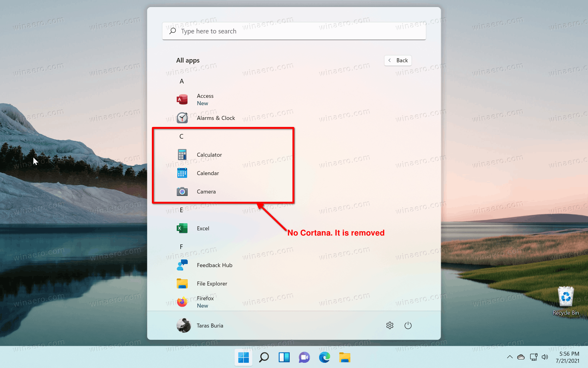Image resolution: width=588 pixels, height=368 pixels.
Task: Open the Calendar app
Action: tap(207, 173)
